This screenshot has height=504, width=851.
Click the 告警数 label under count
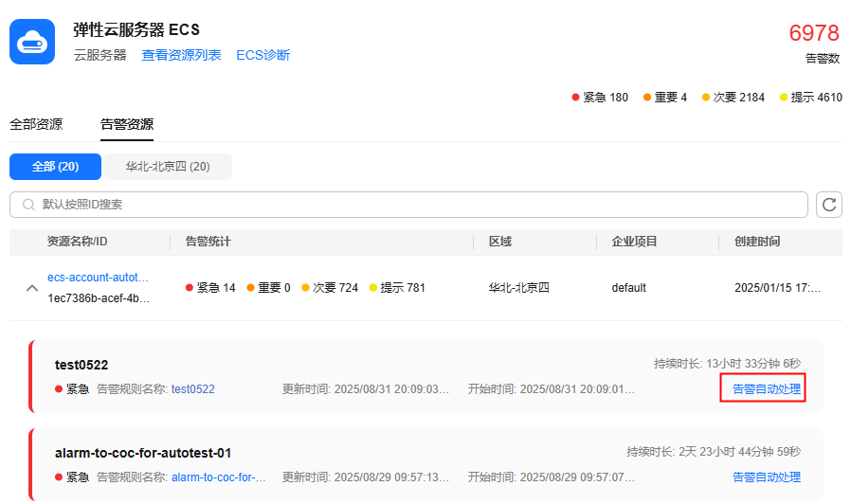(823, 58)
